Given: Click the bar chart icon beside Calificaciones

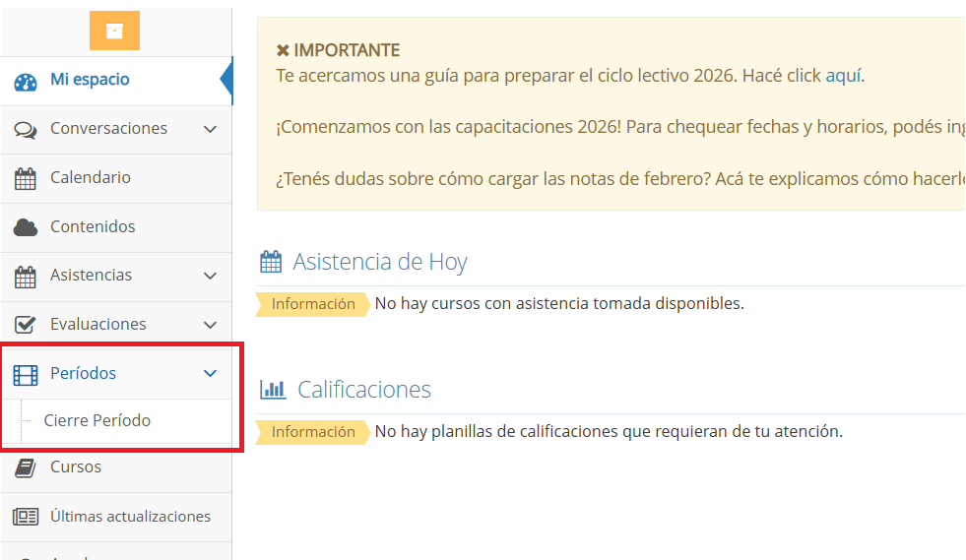Looking at the screenshot, I should [273, 390].
